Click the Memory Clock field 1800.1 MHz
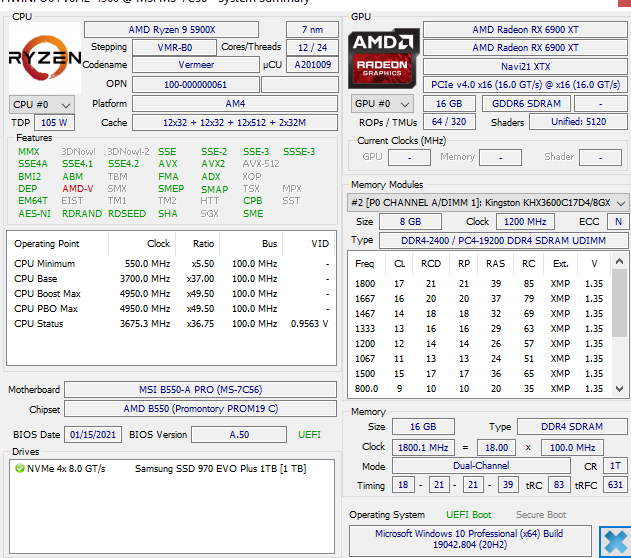 423,447
